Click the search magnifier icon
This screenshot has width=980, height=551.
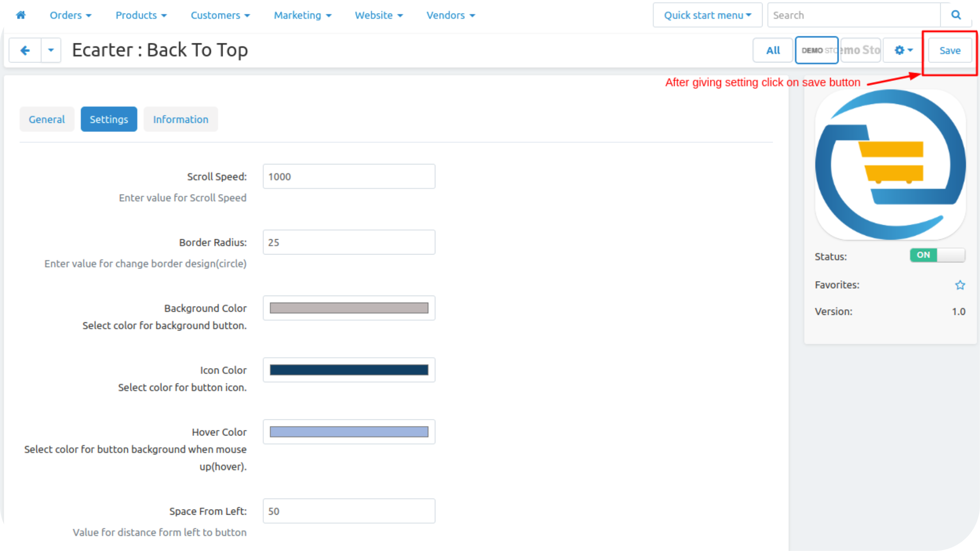[956, 15]
